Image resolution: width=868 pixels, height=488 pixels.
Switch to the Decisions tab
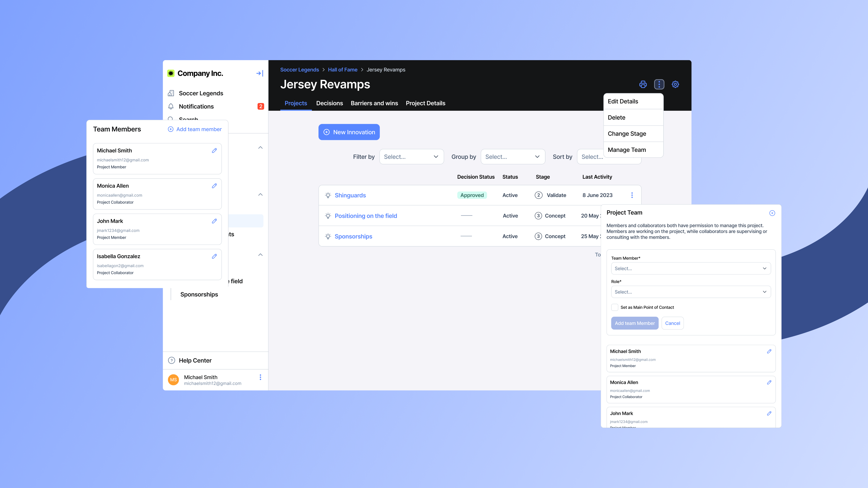(329, 103)
